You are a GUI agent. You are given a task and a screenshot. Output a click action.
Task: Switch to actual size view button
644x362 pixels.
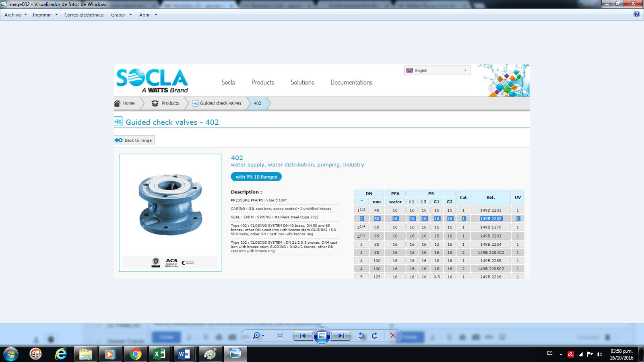coord(280,335)
